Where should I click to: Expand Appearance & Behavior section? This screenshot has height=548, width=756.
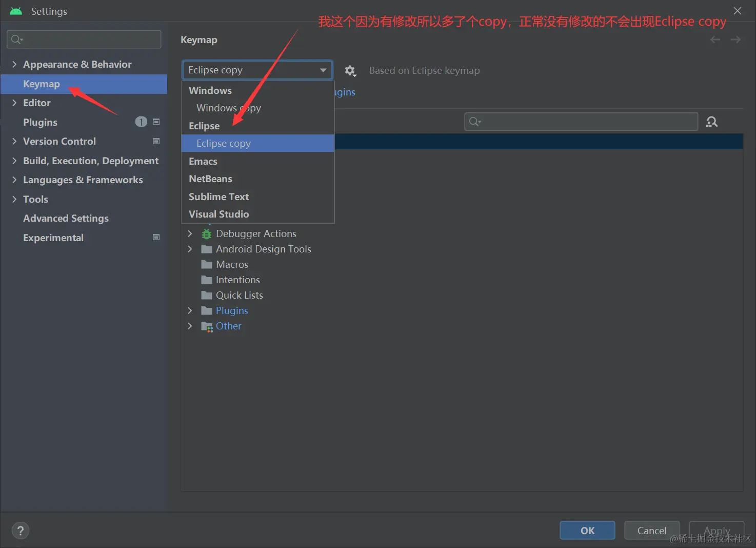coord(14,64)
